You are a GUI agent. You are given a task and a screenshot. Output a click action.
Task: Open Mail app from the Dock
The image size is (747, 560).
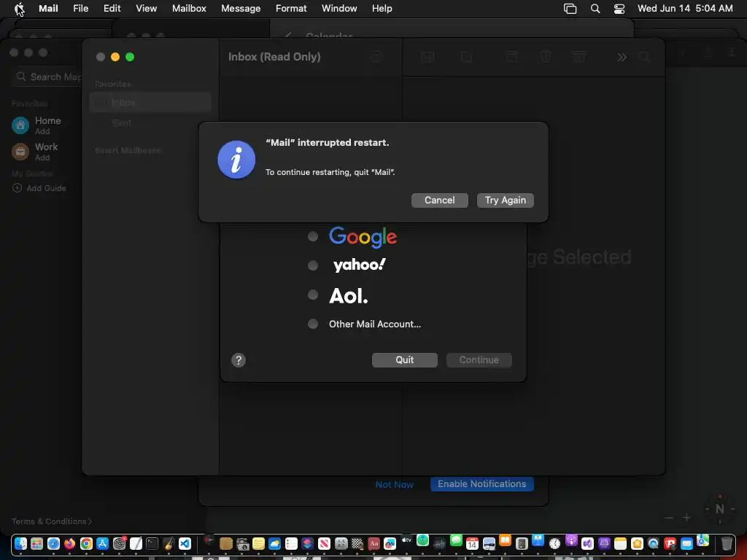tap(686, 543)
